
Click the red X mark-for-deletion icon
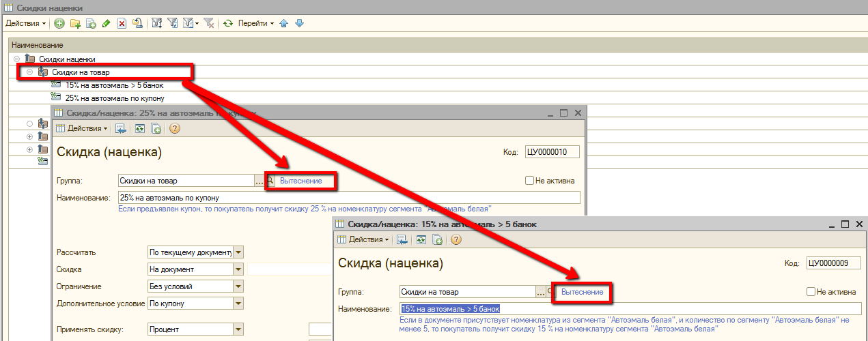point(122,24)
